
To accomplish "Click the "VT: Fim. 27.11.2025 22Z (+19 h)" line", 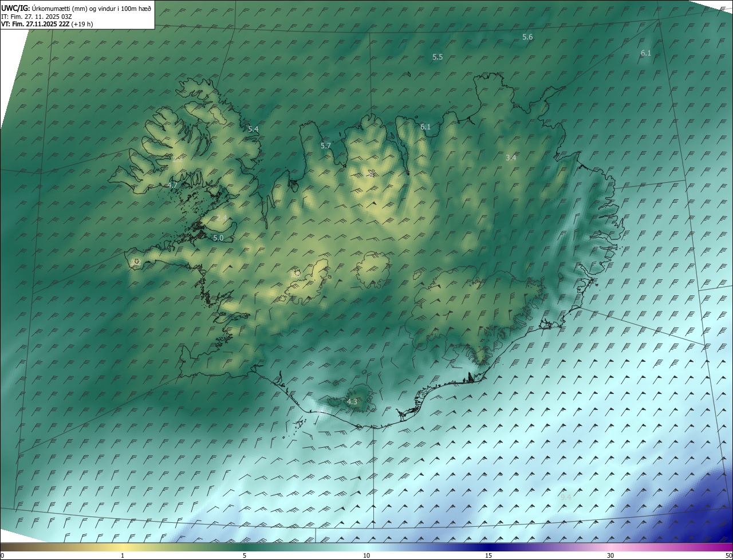I will pyautogui.click(x=48, y=24).
